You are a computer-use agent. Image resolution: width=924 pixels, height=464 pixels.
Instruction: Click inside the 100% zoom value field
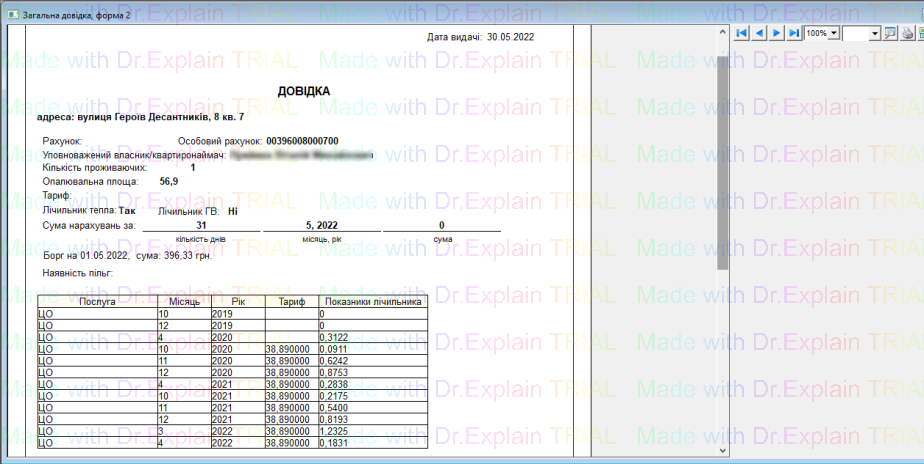click(x=816, y=33)
